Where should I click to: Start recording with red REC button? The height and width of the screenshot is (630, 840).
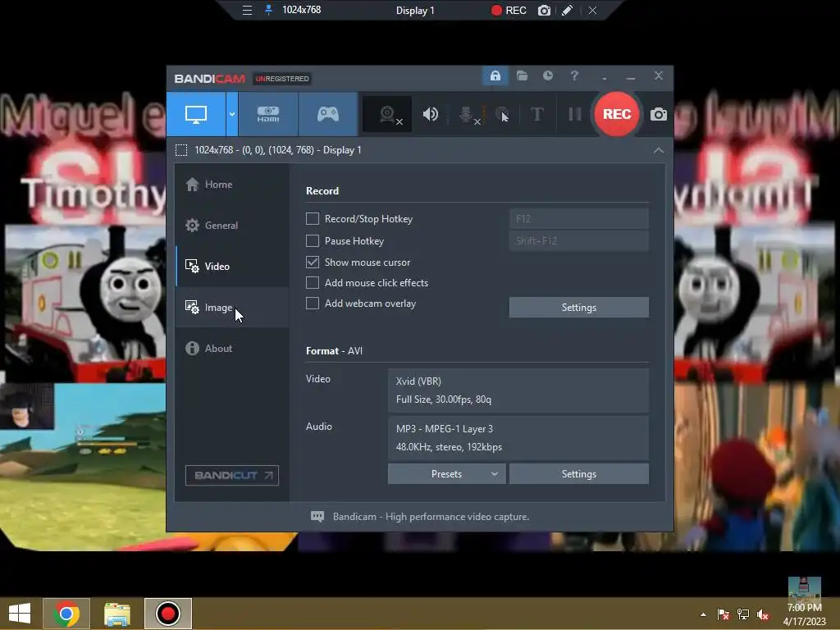(617, 114)
